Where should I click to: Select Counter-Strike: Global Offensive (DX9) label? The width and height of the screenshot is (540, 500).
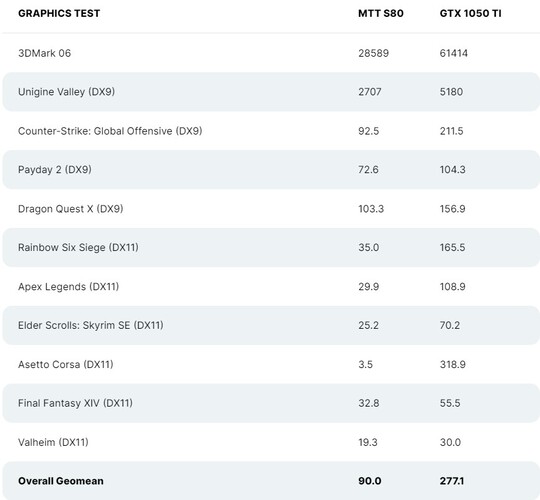click(x=110, y=131)
